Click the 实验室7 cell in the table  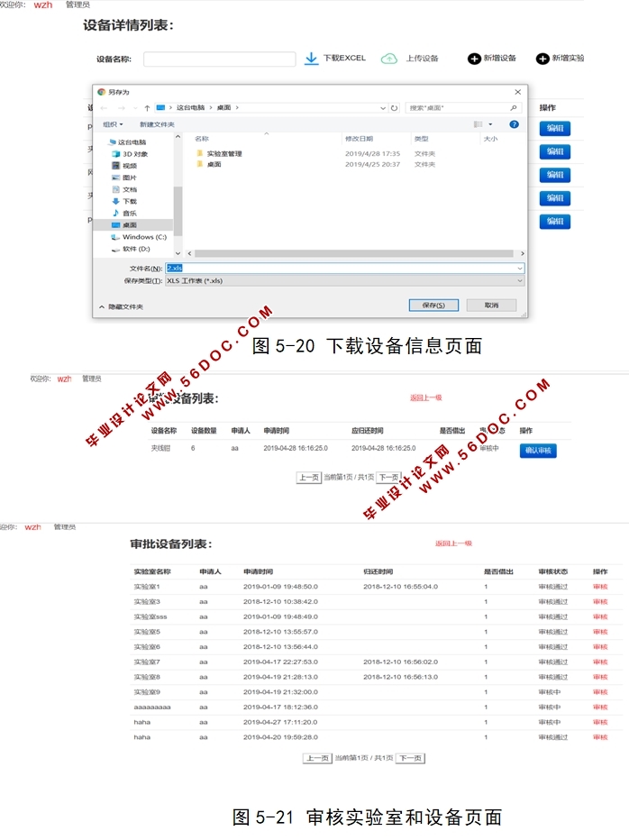147,662
